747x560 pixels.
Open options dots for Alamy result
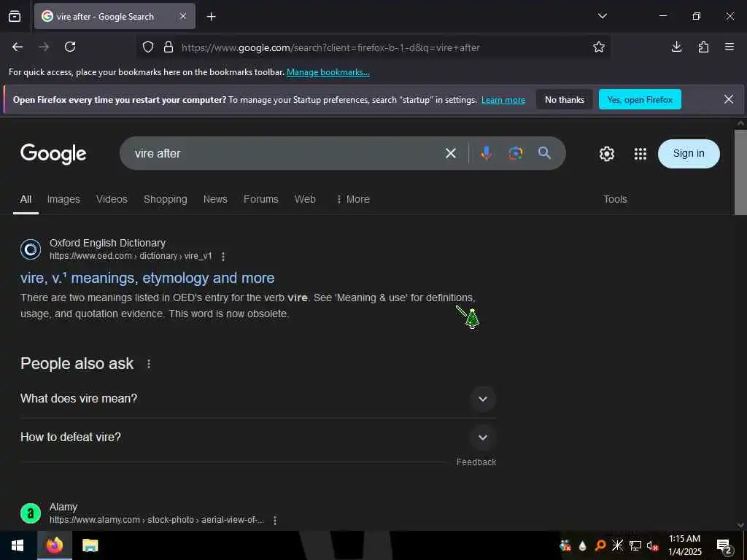275,520
